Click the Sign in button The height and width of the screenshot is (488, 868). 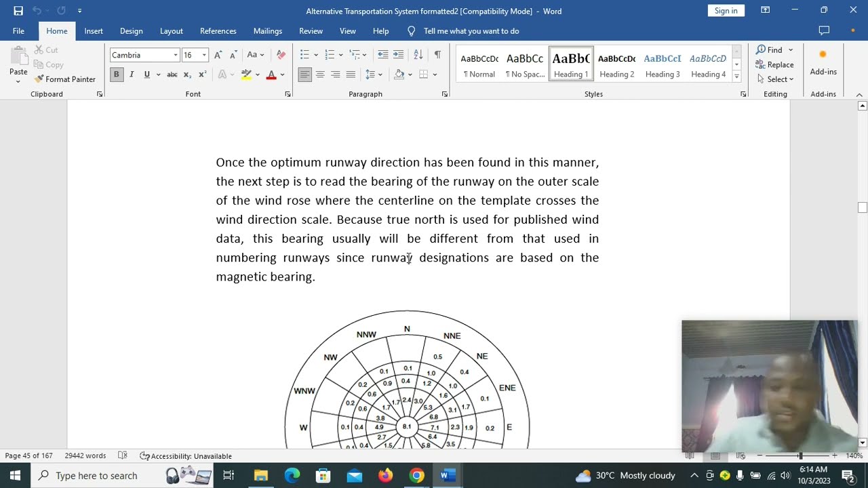726,10
